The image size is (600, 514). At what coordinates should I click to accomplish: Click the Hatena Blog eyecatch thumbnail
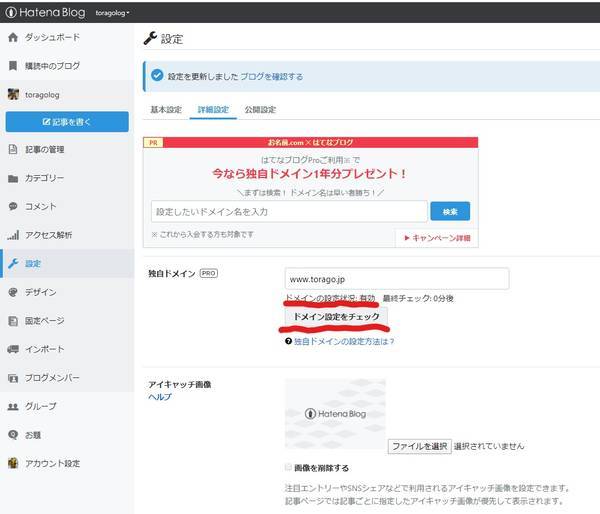click(x=335, y=414)
